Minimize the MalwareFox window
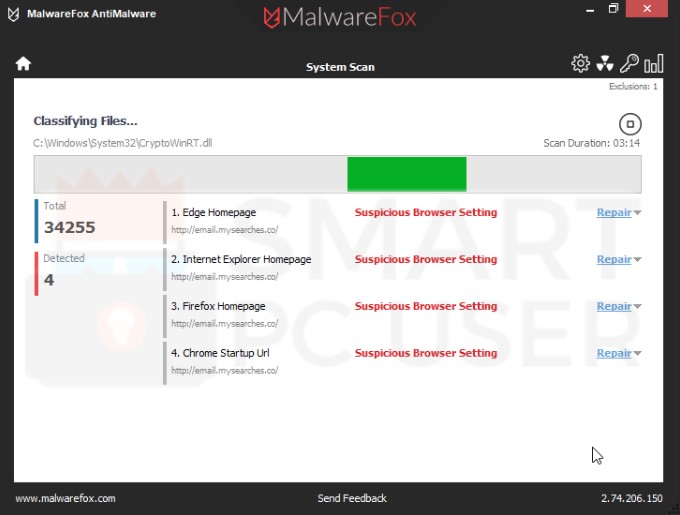 (590, 9)
